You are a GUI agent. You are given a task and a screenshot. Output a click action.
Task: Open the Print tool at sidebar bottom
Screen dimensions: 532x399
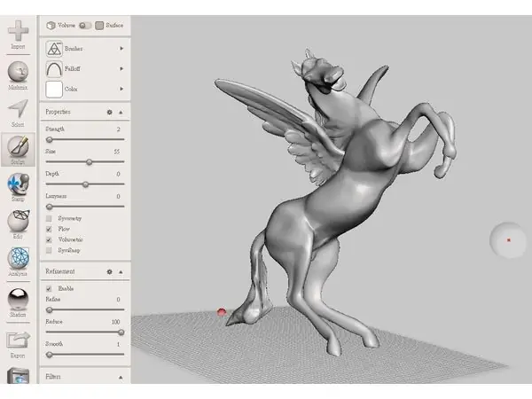pos(18,375)
